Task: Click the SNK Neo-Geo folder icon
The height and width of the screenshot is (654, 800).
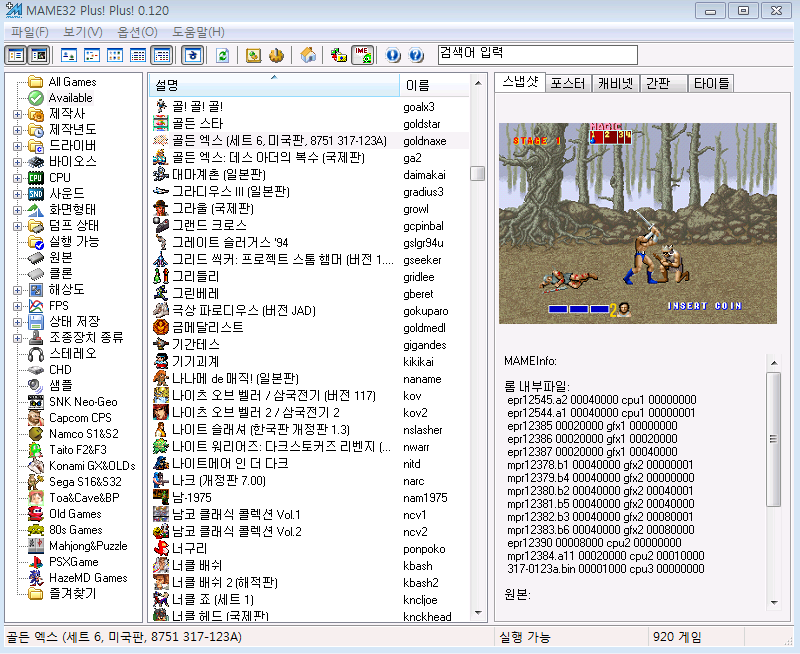Action: (x=36, y=401)
